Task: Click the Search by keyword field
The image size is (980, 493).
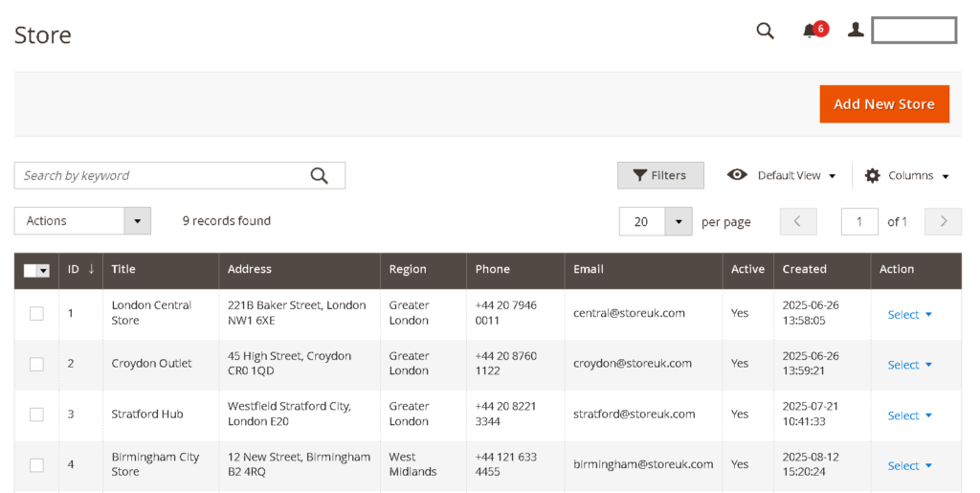Action: point(163,175)
